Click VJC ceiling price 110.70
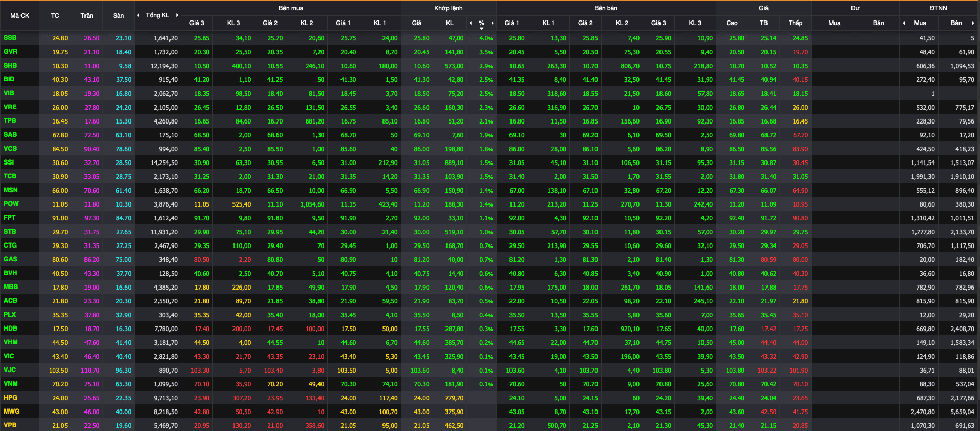980x431 pixels. (x=90, y=371)
